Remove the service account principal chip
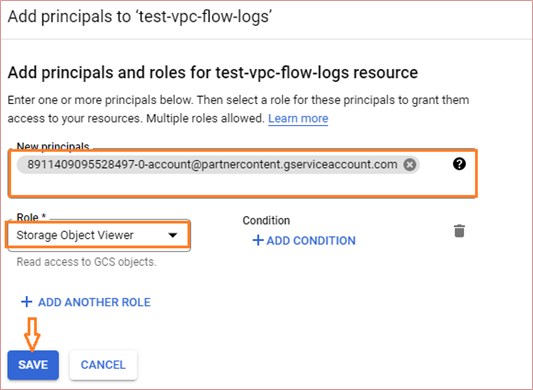533x390 pixels. (410, 165)
